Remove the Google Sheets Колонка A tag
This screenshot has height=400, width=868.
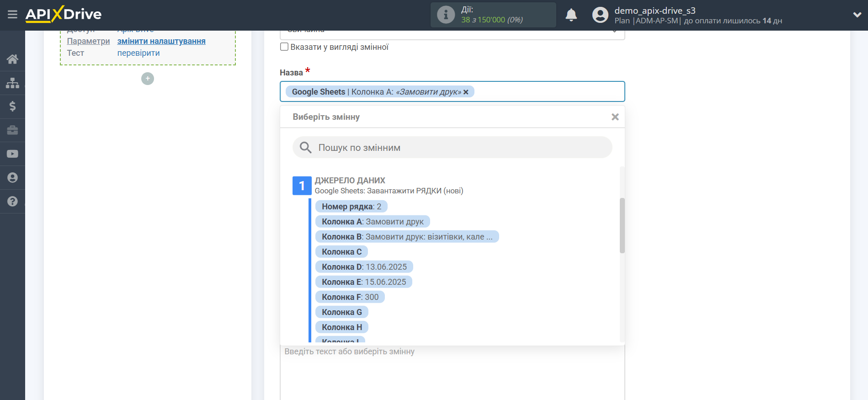click(466, 92)
